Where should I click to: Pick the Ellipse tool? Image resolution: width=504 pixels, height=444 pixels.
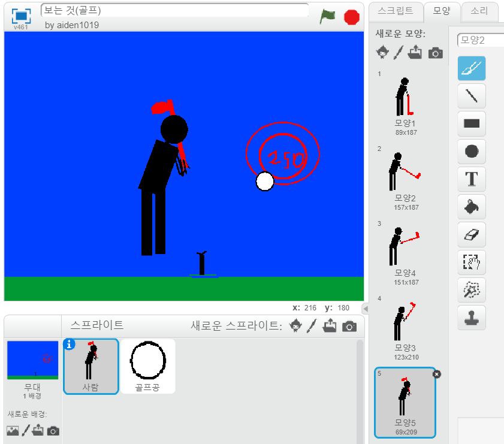[471, 151]
